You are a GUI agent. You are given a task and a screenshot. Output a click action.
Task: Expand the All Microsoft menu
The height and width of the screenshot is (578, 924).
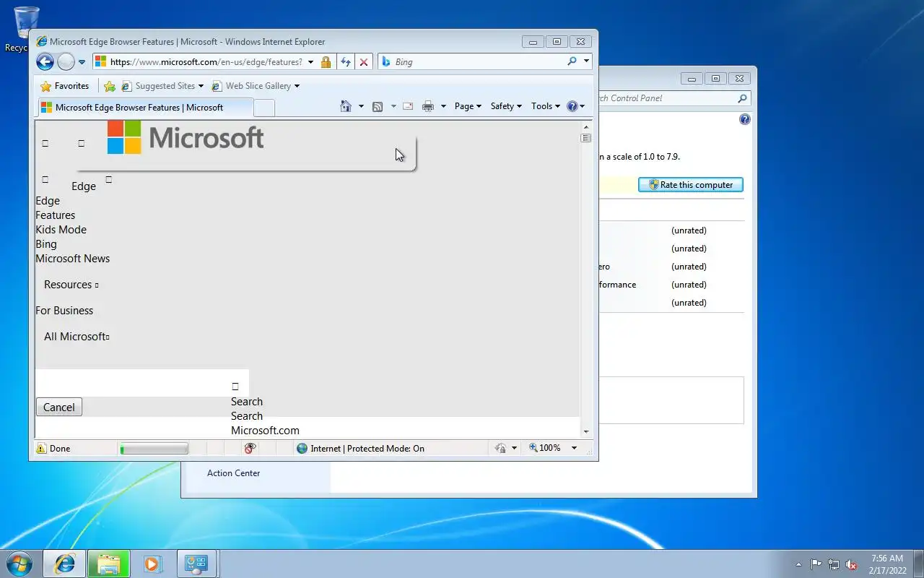point(77,337)
